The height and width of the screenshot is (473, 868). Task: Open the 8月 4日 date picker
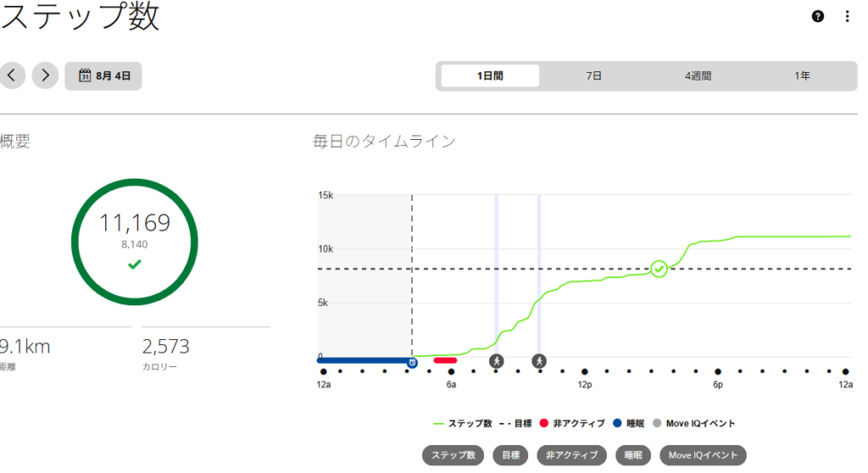click(103, 76)
